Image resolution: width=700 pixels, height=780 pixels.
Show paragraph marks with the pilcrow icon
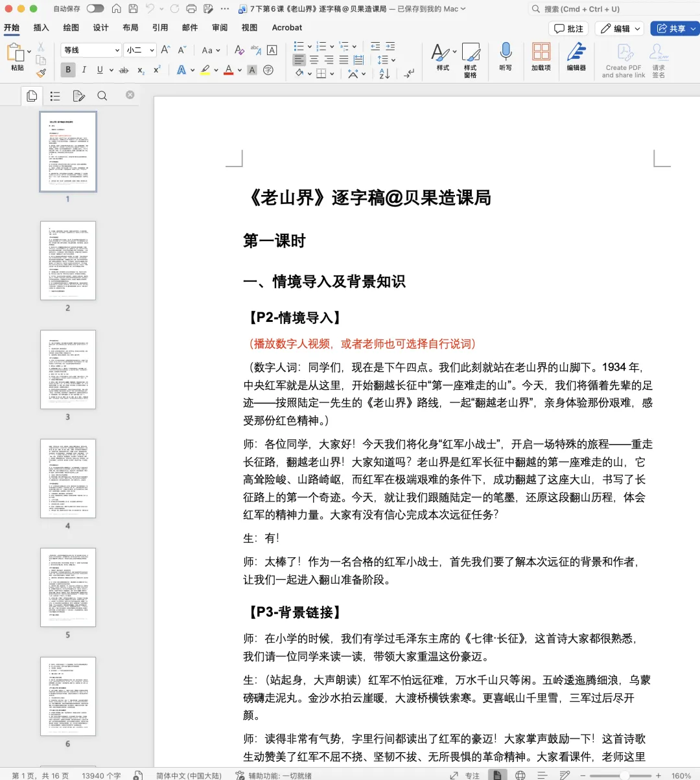click(x=408, y=74)
